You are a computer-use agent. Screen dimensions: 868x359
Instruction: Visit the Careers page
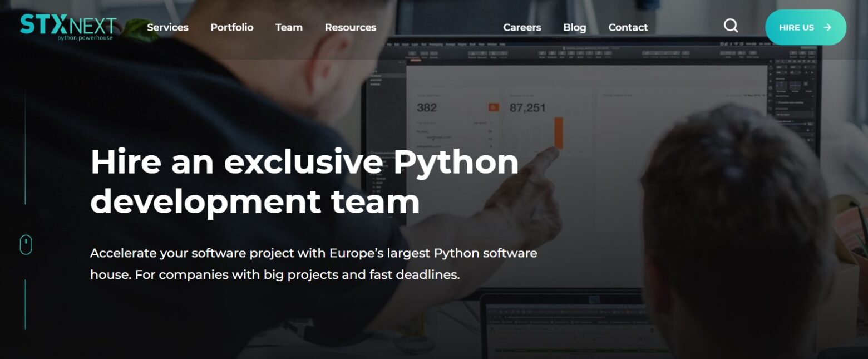pos(522,27)
